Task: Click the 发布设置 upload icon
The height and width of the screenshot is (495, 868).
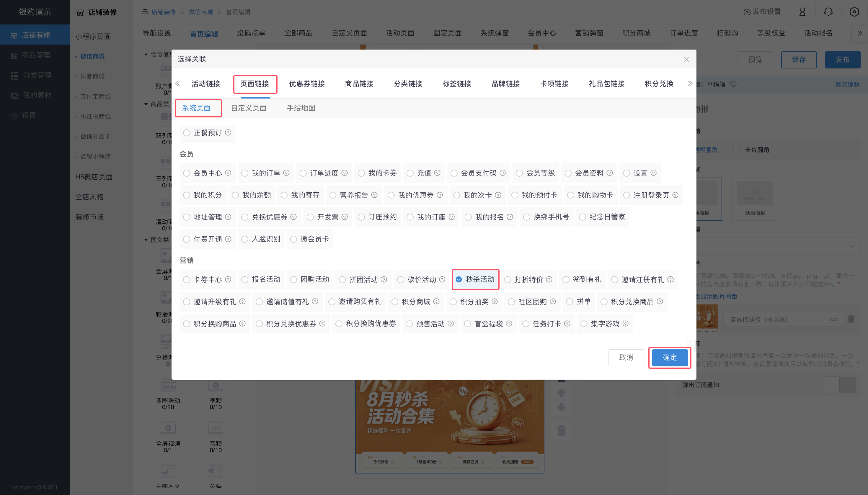Action: 747,12
